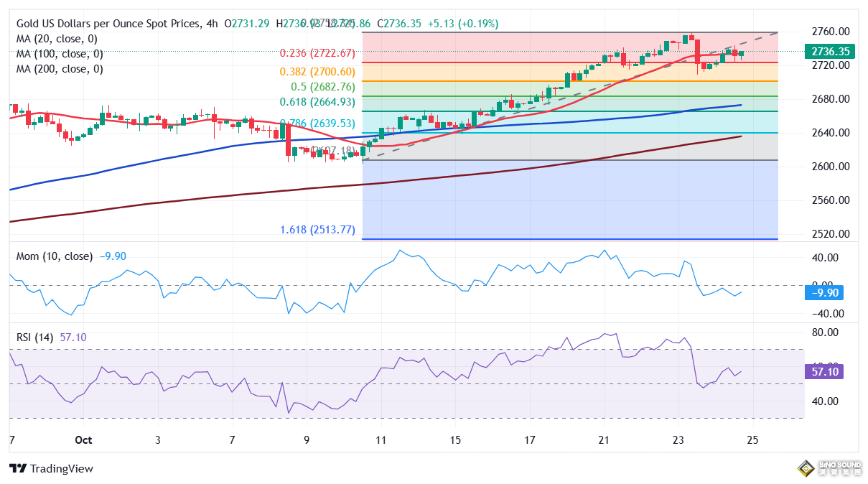Click the 0.382 (2700.60) Fibonacci label
The height and width of the screenshot is (484, 868).
click(316, 72)
